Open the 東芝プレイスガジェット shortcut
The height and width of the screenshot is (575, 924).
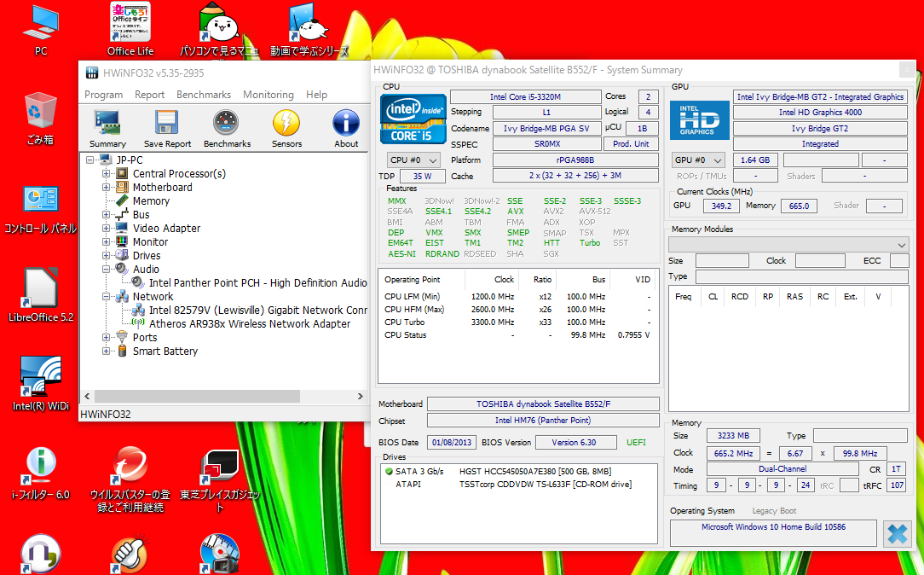click(x=219, y=479)
